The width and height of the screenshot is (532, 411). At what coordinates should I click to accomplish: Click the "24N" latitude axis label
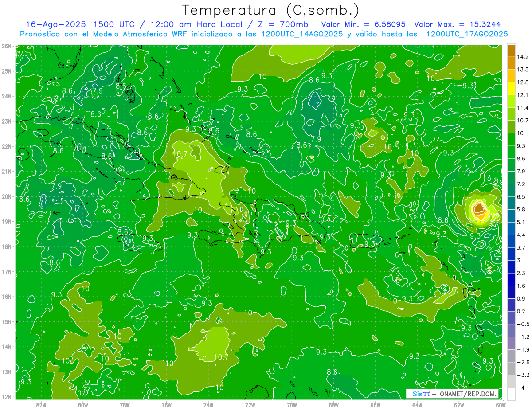[6, 96]
